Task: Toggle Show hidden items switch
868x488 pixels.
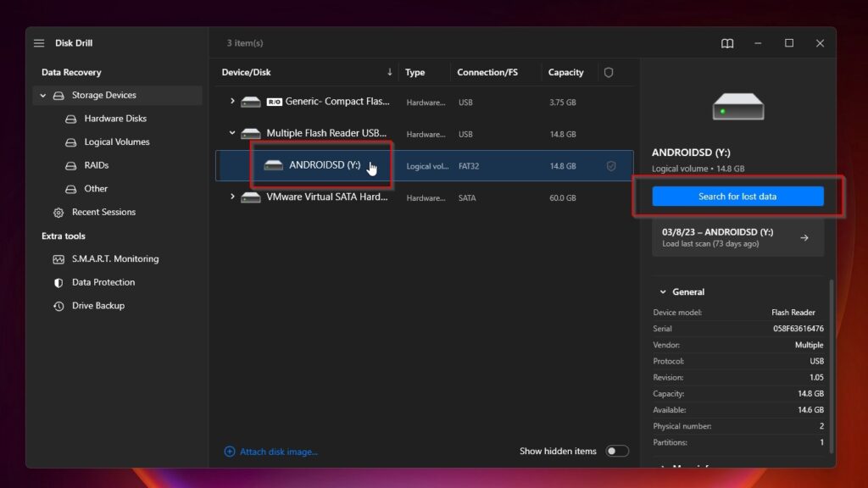Action: 617,452
